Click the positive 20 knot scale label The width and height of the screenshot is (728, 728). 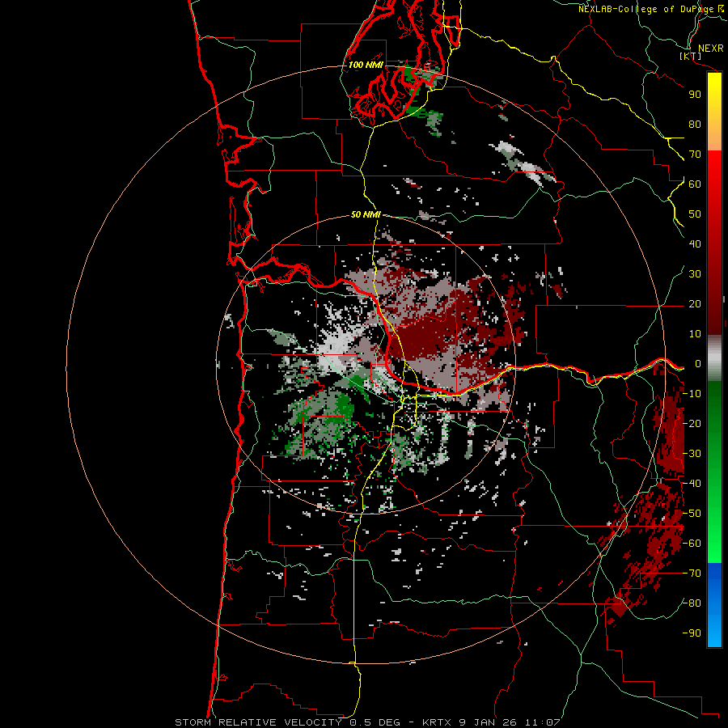(x=695, y=303)
